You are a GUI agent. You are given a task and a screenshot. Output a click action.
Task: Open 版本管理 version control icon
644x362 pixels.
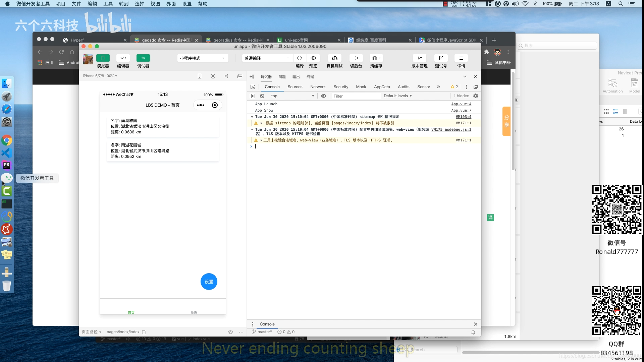coord(419,58)
